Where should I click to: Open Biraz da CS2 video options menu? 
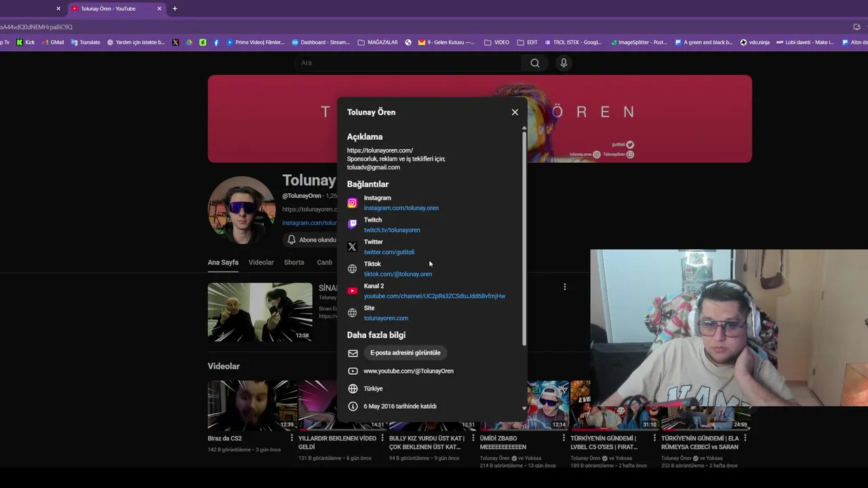[x=292, y=439]
